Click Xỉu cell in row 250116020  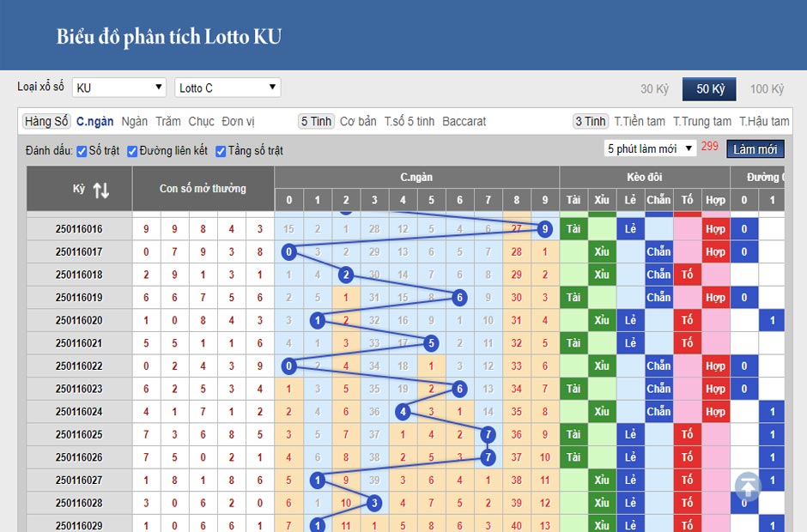pos(602,321)
